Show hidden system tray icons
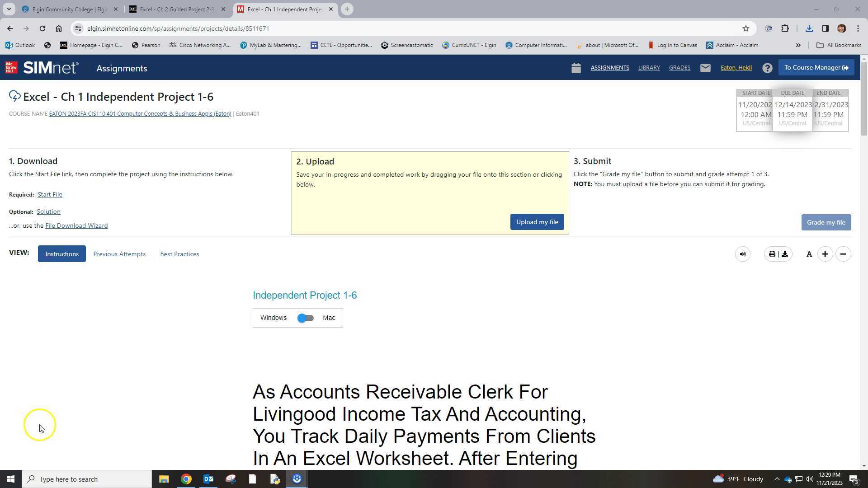The height and width of the screenshot is (488, 868). (777, 479)
